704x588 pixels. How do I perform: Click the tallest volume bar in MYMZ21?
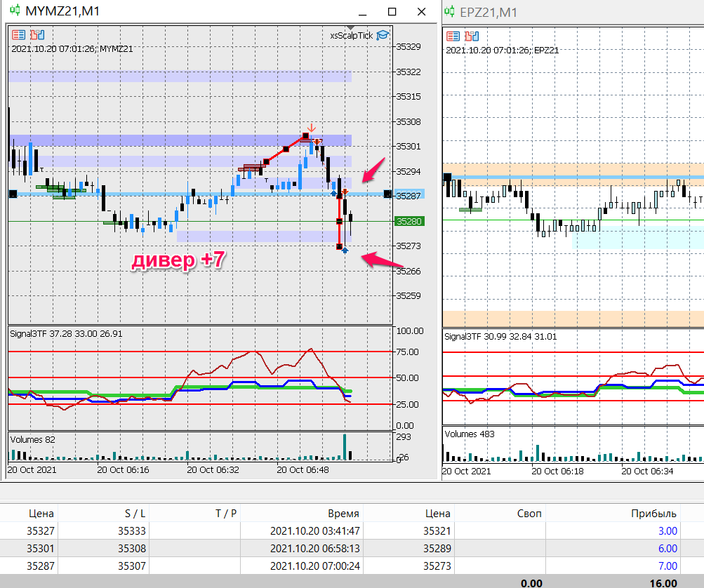pyautogui.click(x=345, y=446)
